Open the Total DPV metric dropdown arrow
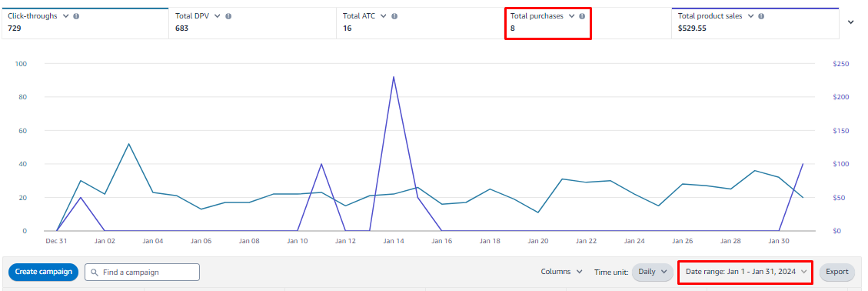Image resolution: width=868 pixels, height=291 pixels. (x=218, y=16)
